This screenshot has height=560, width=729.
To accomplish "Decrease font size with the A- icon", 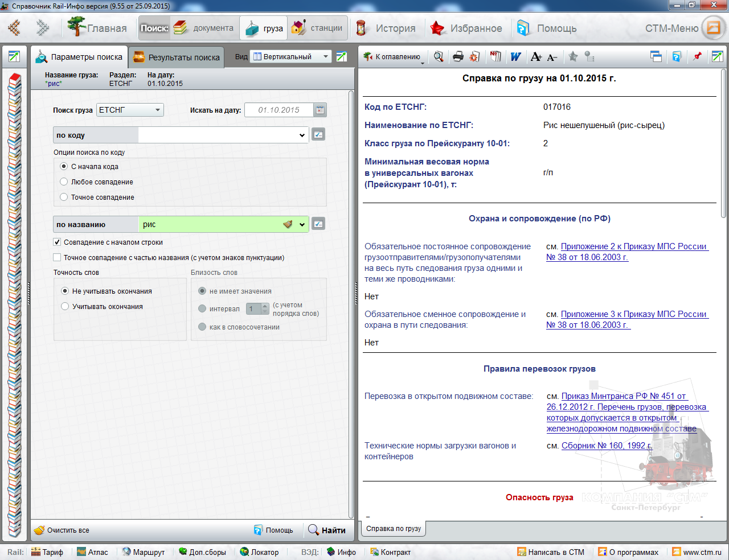I will click(x=551, y=57).
